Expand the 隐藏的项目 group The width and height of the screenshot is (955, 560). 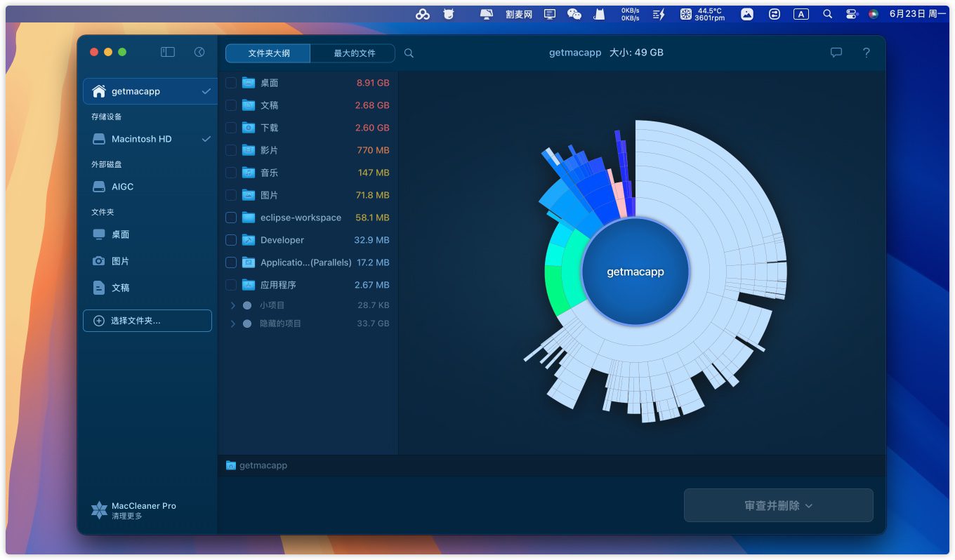233,324
